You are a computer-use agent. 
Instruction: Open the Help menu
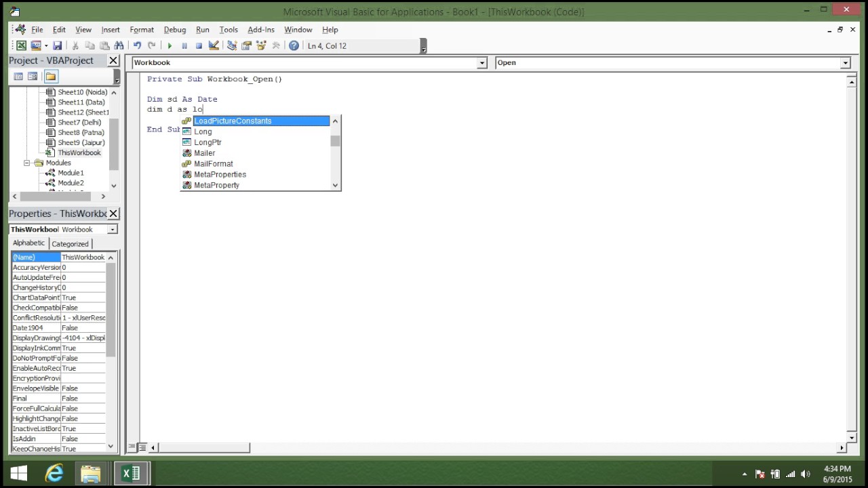tap(330, 30)
